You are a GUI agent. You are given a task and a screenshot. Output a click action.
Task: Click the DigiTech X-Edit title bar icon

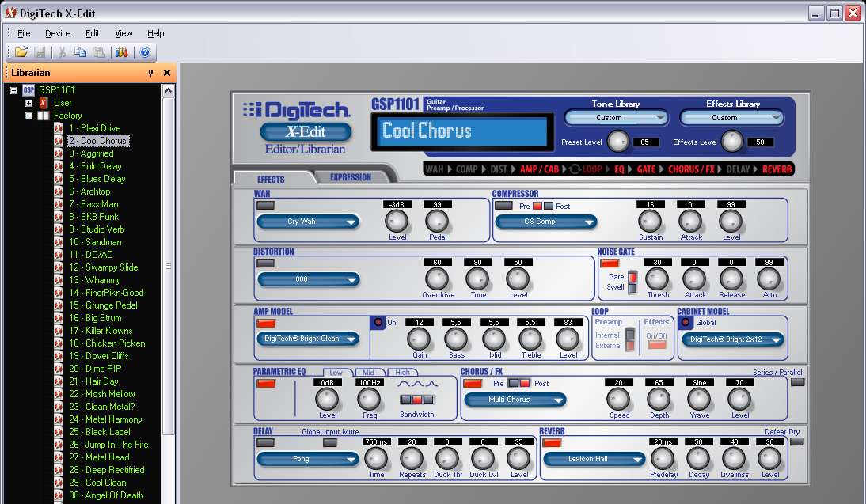[10, 12]
